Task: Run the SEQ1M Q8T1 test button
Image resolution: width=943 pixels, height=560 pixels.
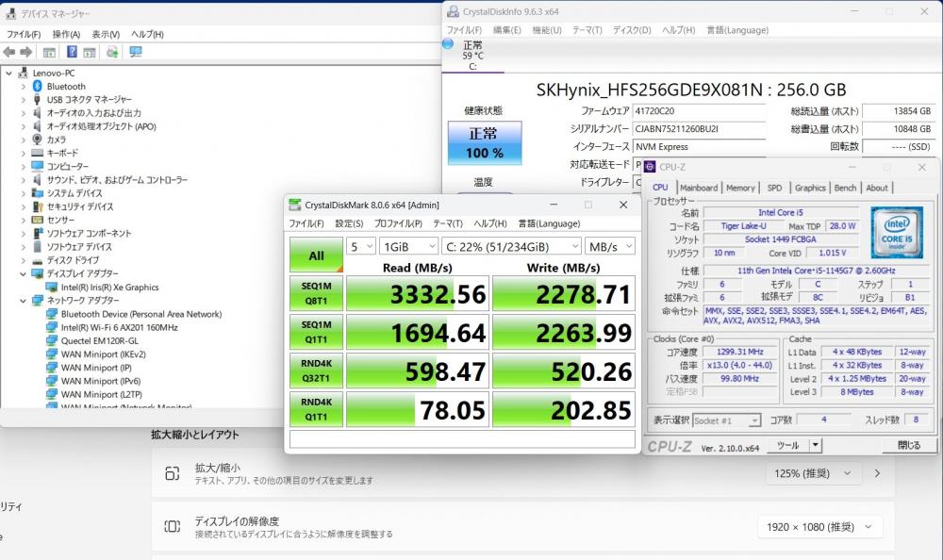Action: (x=316, y=293)
